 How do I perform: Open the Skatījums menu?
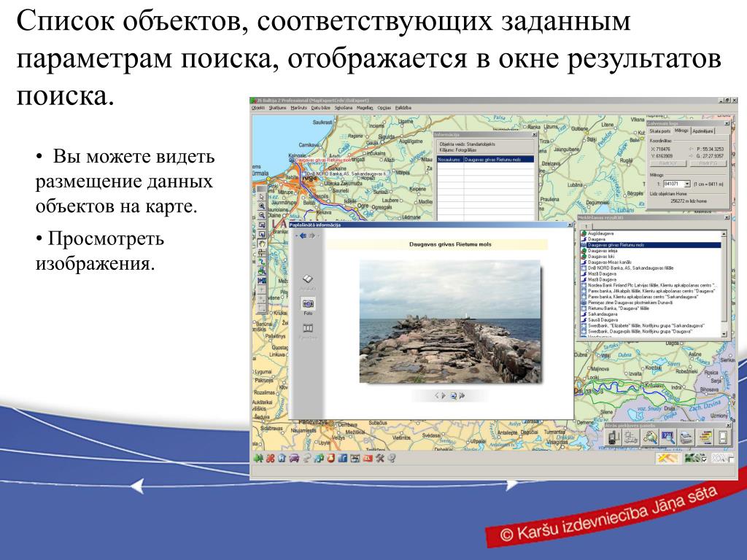(278, 108)
